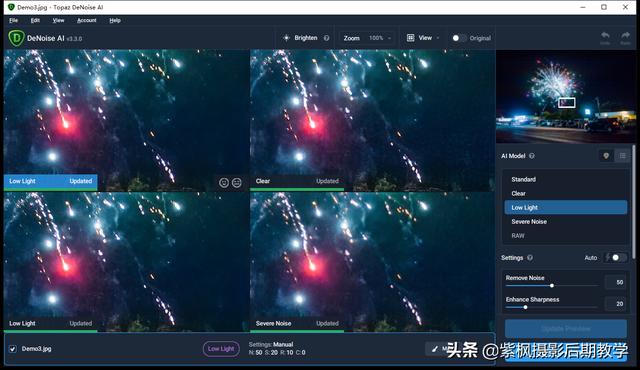The image size is (640, 370).
Task: Click the Undo arrow icon
Action: click(x=605, y=36)
